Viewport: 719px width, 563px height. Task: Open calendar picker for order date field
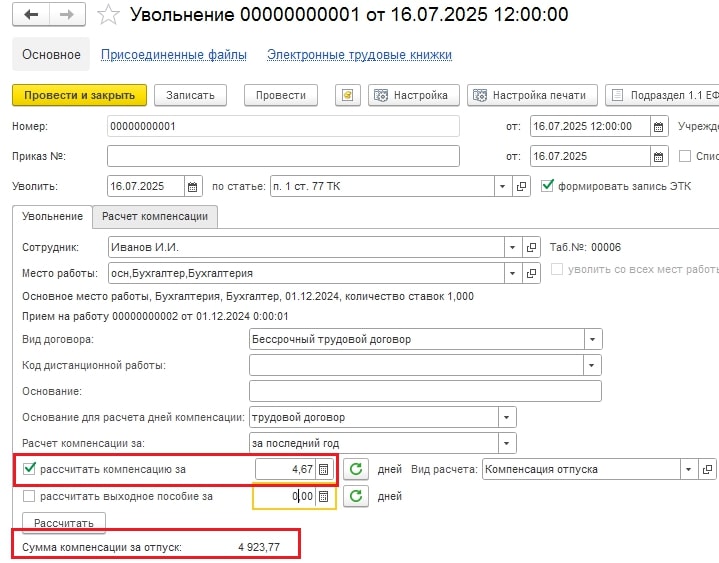658,156
